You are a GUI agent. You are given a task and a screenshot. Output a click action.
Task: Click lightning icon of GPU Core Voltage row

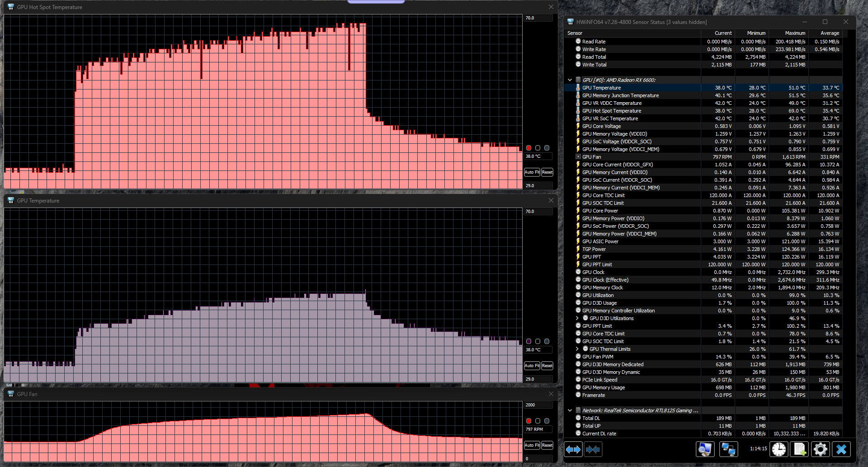point(578,126)
